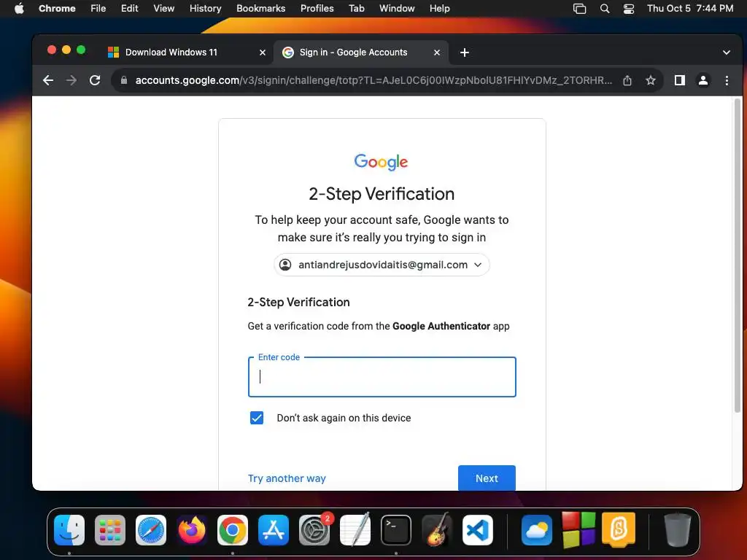Open the Trash in the Dock
This screenshot has height=560, width=747.
coord(678,529)
